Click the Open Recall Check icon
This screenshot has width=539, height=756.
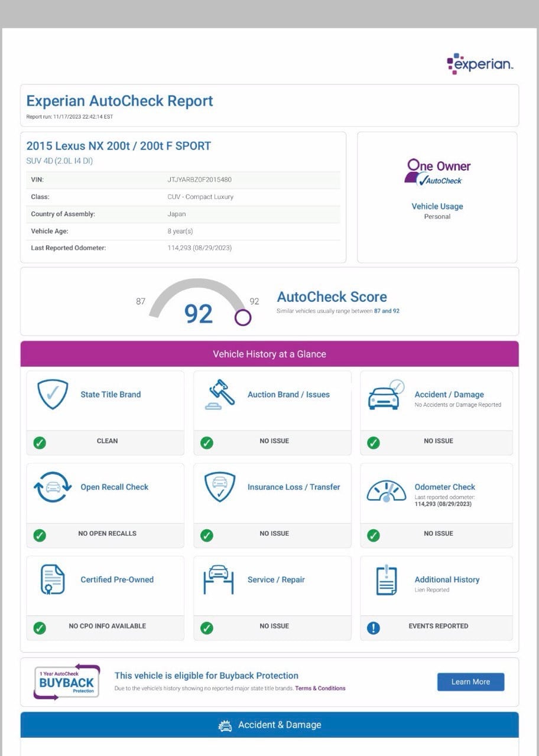point(53,487)
